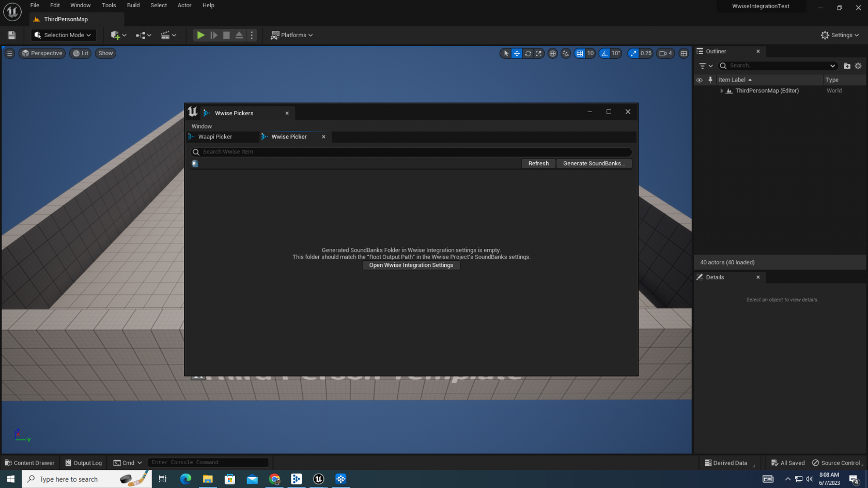This screenshot has width=868, height=488.
Task: Expand the ThirdPersonMap (Editor) tree item
Action: [x=722, y=91]
